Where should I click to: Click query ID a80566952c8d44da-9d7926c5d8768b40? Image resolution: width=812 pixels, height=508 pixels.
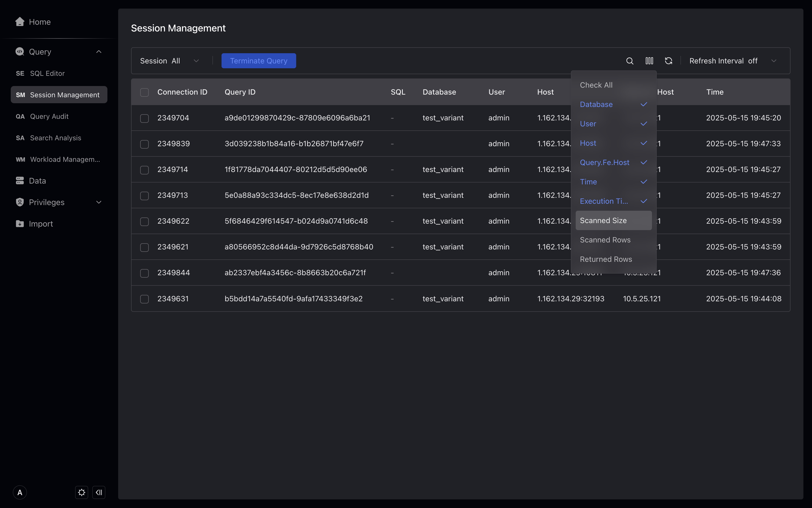pos(299,247)
